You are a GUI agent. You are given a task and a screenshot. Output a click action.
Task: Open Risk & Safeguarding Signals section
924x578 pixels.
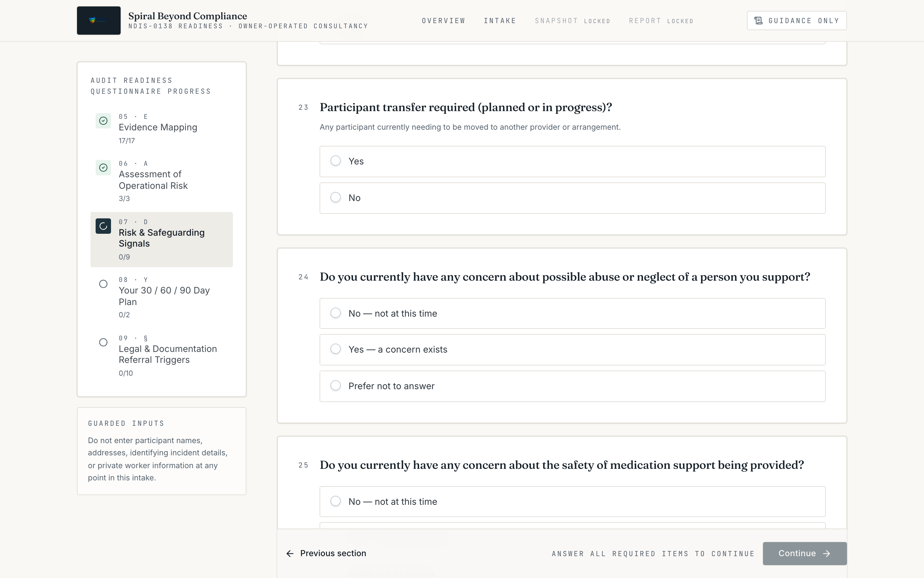click(x=161, y=239)
